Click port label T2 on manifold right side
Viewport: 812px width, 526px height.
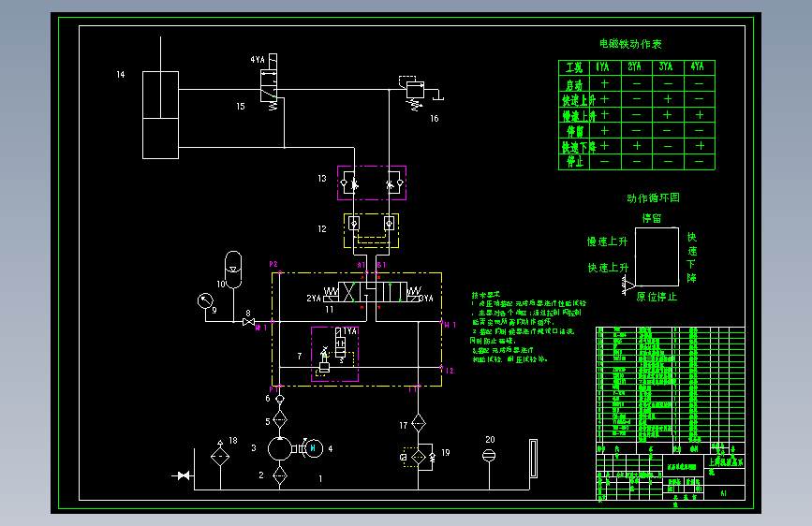[x=450, y=371]
